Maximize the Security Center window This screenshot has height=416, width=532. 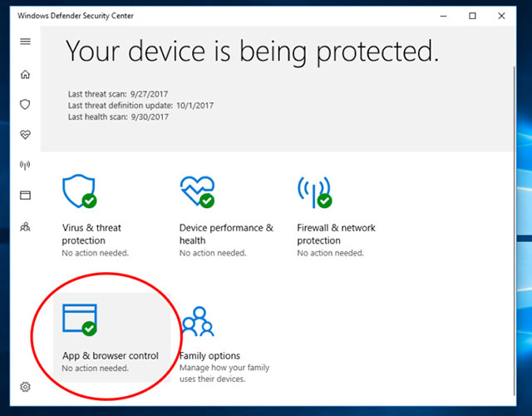point(472,16)
